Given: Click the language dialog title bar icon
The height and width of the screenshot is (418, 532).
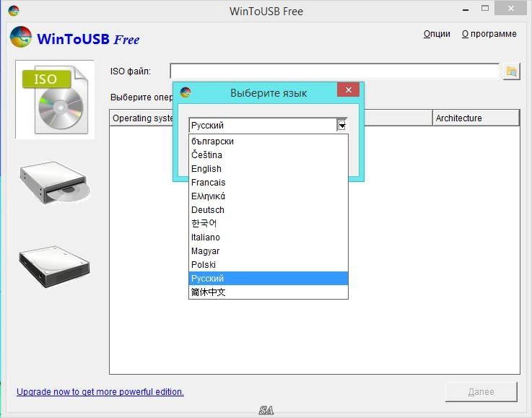Looking at the screenshot, I should 186,92.
